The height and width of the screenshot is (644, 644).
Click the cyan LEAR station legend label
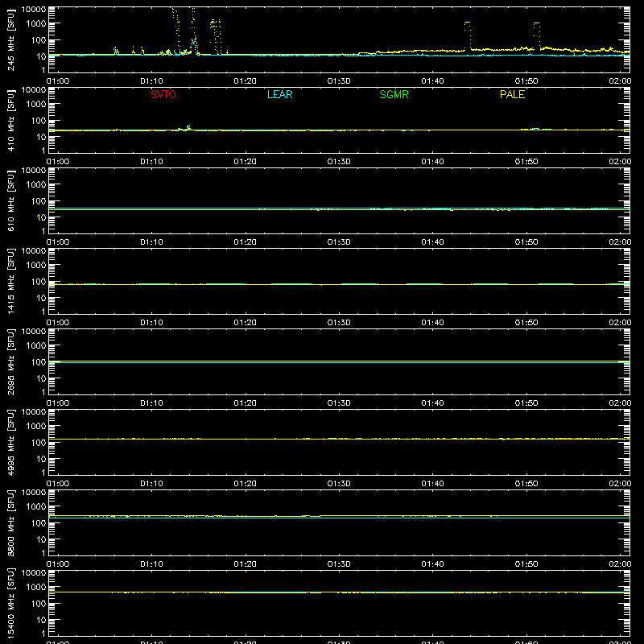click(x=279, y=94)
